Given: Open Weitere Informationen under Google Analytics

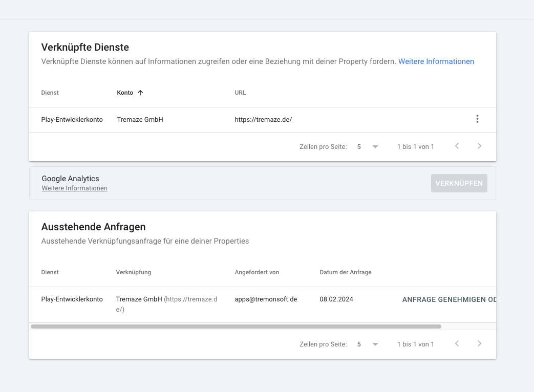Looking at the screenshot, I should point(74,188).
